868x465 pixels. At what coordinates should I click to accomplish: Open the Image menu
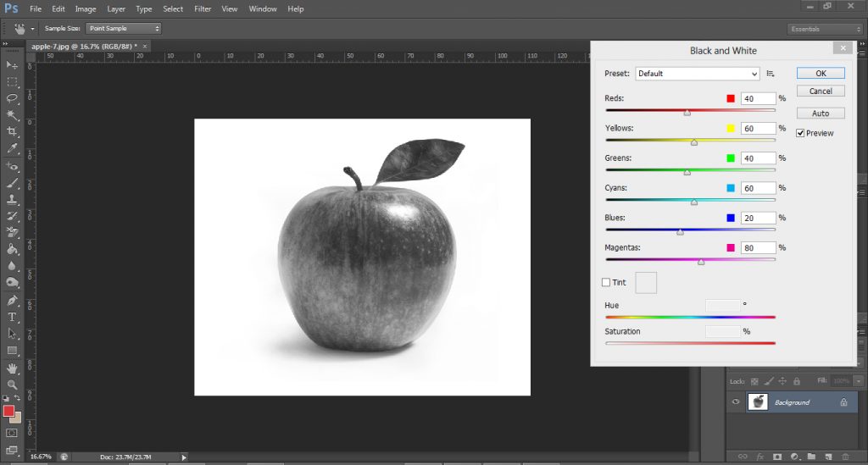(x=86, y=8)
